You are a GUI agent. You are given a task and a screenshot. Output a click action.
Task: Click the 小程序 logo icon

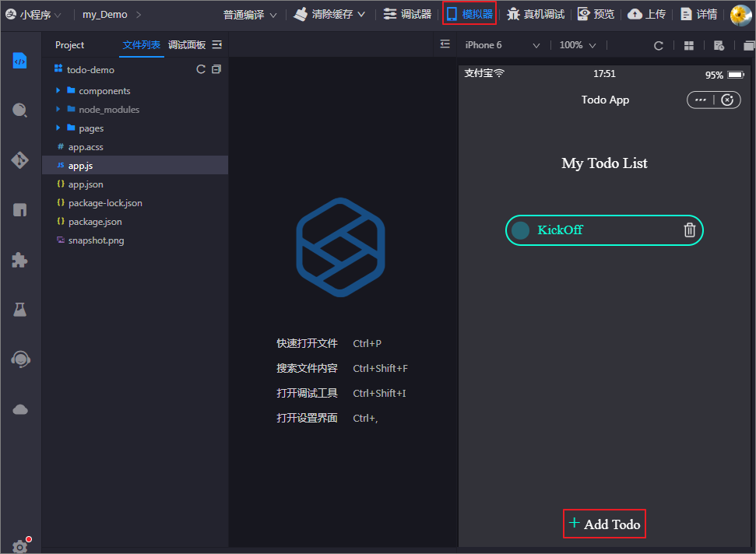click(x=11, y=15)
